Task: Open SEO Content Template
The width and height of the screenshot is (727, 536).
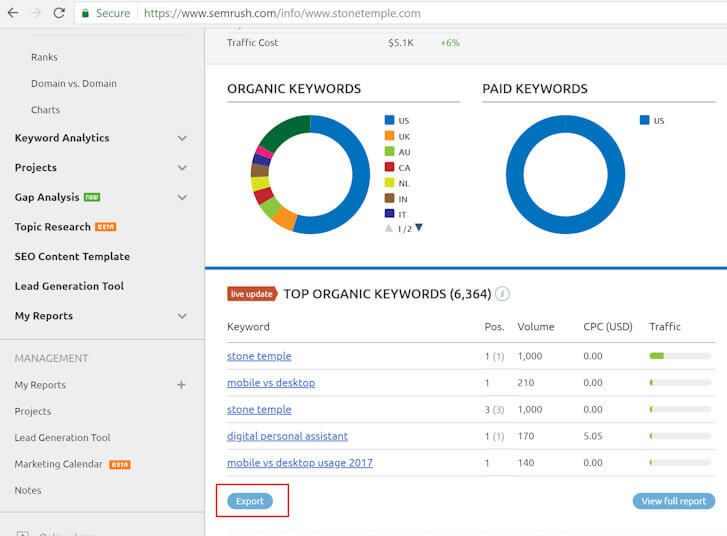Action: point(72,256)
